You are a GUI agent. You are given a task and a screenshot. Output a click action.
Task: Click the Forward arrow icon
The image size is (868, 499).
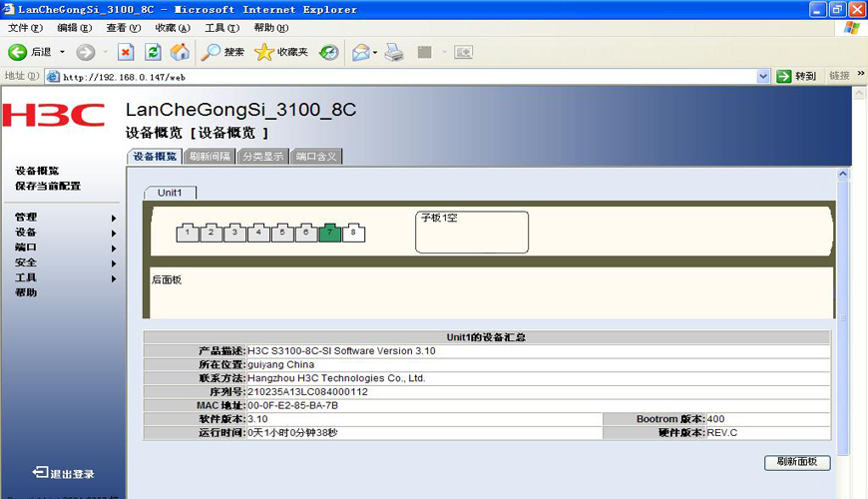pyautogui.click(x=85, y=52)
